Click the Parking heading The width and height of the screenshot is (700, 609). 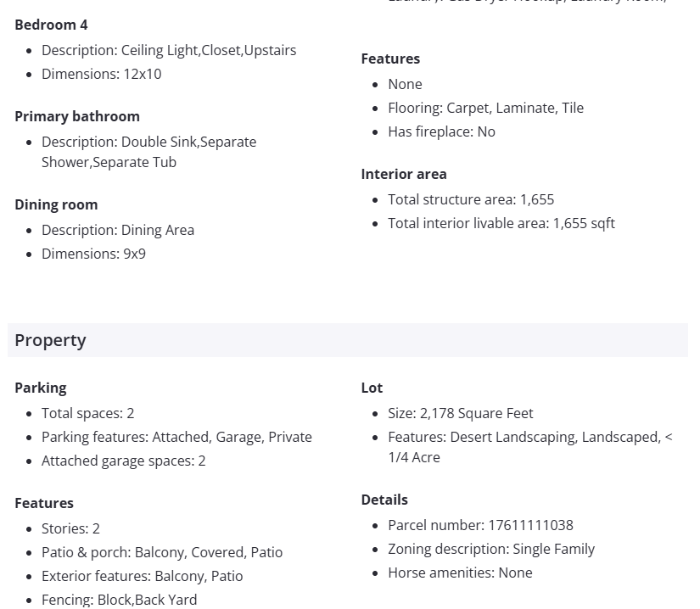tap(41, 388)
